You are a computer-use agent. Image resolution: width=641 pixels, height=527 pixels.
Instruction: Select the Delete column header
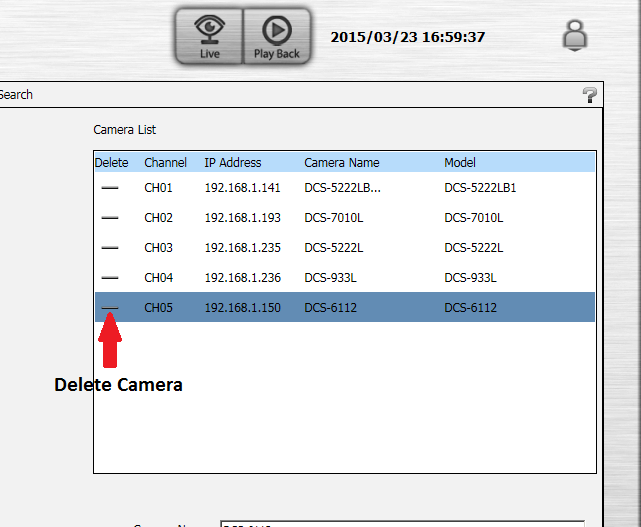[x=112, y=163]
